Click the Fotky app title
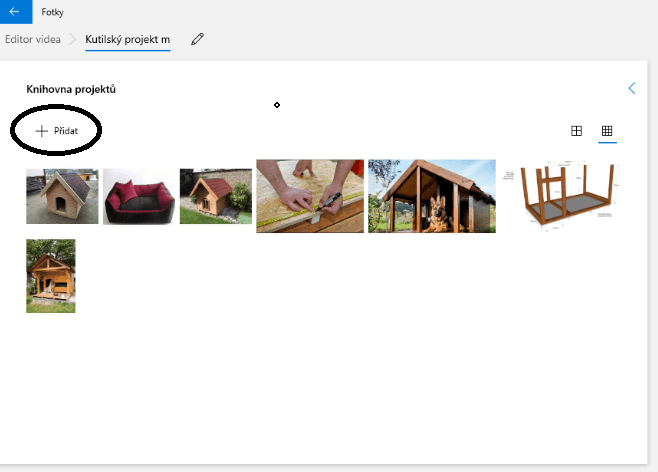The height and width of the screenshot is (472, 658). [x=52, y=12]
